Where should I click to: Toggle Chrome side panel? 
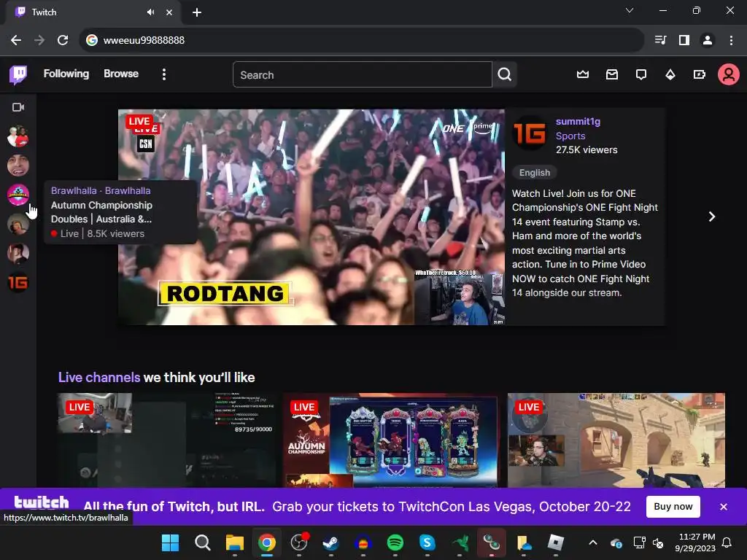684,40
